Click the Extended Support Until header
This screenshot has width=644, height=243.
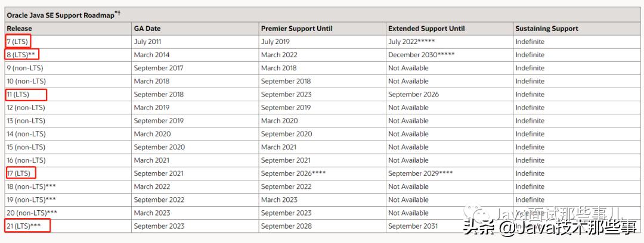[x=426, y=29]
